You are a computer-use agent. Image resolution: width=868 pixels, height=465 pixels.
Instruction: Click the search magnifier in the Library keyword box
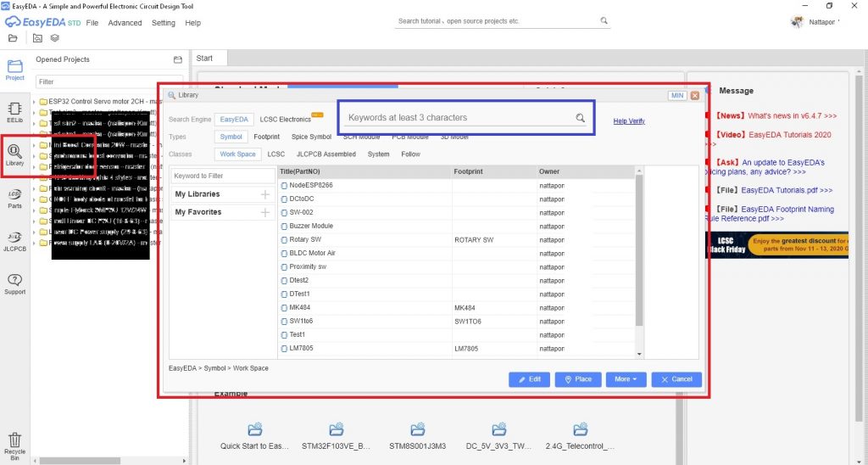coord(580,117)
